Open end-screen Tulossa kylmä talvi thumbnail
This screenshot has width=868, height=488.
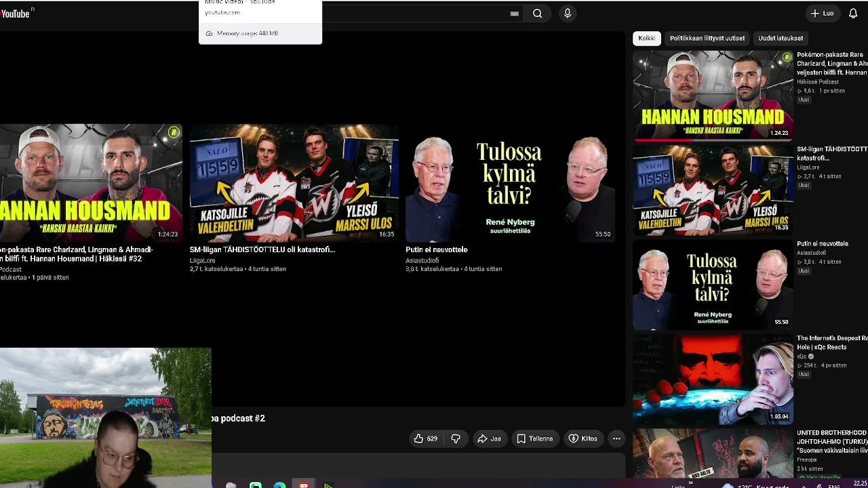[x=509, y=182]
